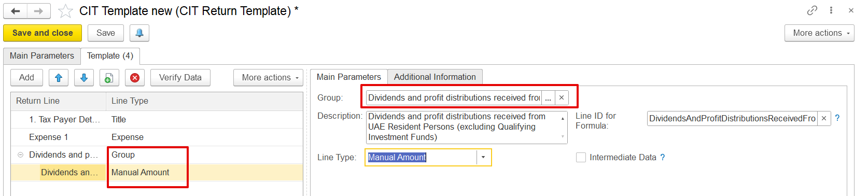The image size is (868, 196).
Task: Enable the Intermediate Data checkbox
Action: [x=581, y=157]
